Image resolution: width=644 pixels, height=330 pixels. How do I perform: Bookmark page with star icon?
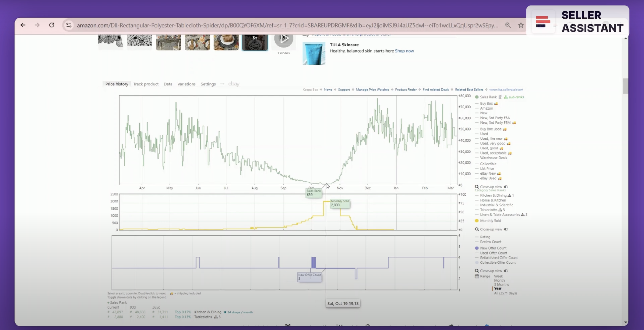point(521,25)
